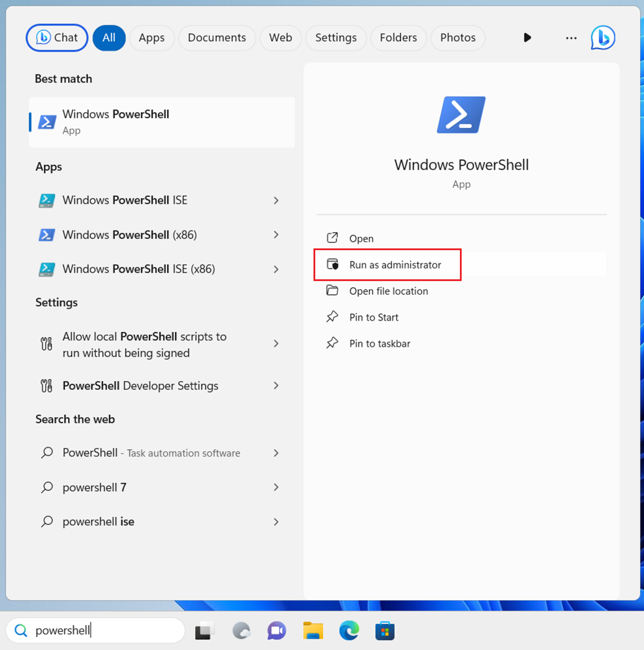The height and width of the screenshot is (650, 644).
Task: Expand options for Windows PowerShell (x86)
Action: pyautogui.click(x=276, y=235)
